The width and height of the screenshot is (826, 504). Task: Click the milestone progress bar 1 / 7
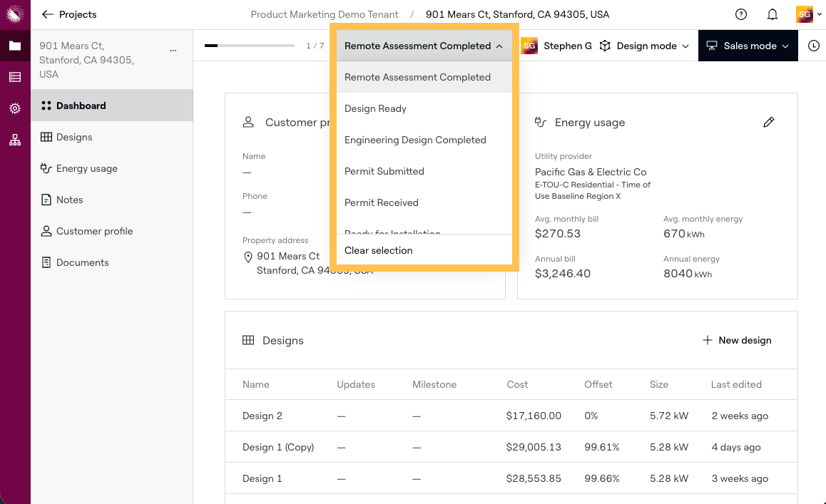coord(250,46)
